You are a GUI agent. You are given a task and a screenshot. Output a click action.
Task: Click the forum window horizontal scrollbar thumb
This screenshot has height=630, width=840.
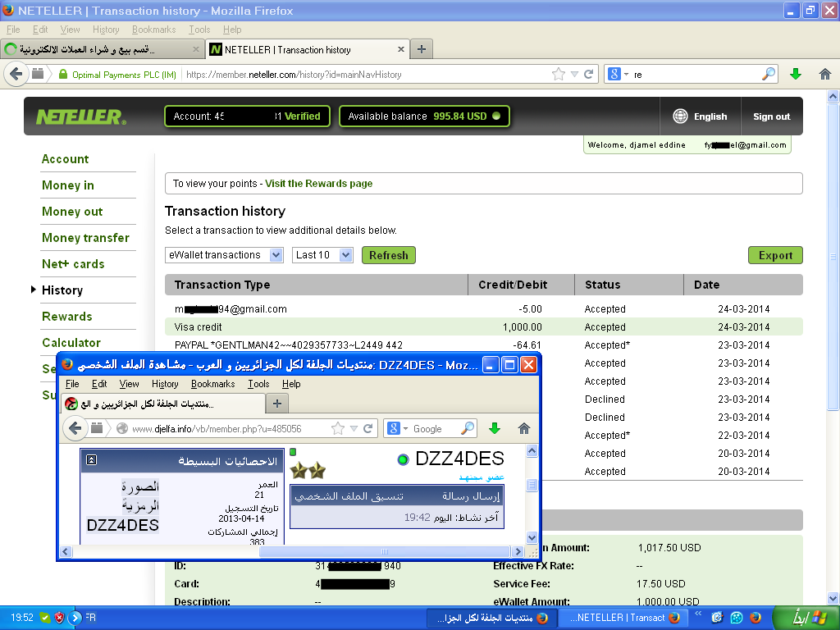[385, 551]
